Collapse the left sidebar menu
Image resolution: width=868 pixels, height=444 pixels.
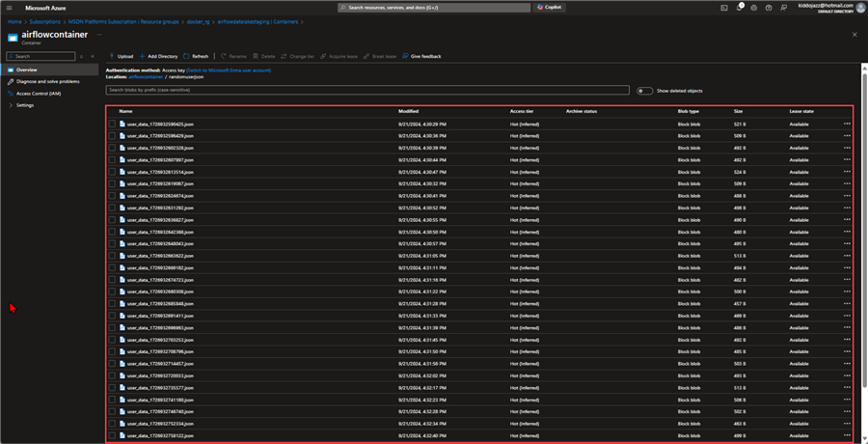click(x=92, y=57)
